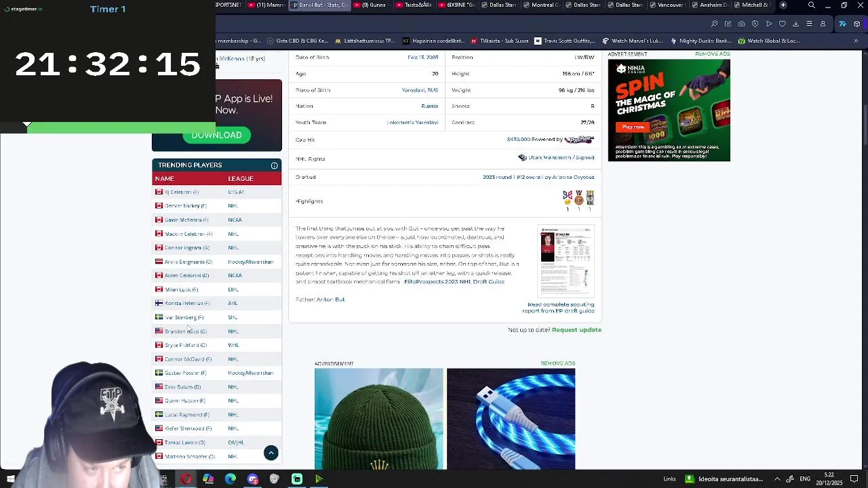Open a new tab with the plus button

click(x=783, y=5)
